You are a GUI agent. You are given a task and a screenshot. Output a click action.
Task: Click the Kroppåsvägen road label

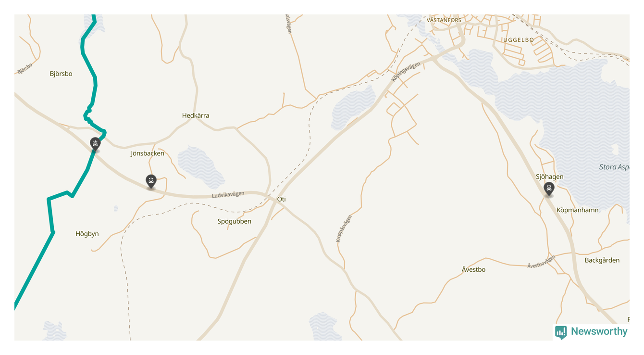(345, 228)
